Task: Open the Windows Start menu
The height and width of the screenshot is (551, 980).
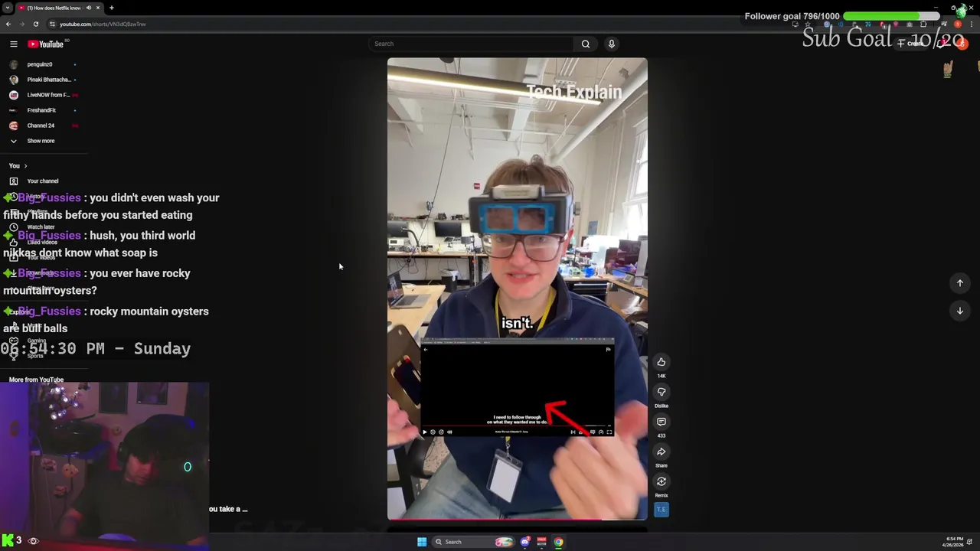Action: click(x=422, y=542)
